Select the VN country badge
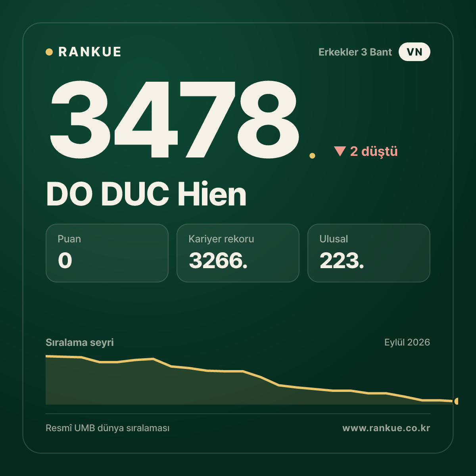This screenshot has width=476, height=476. tap(415, 52)
